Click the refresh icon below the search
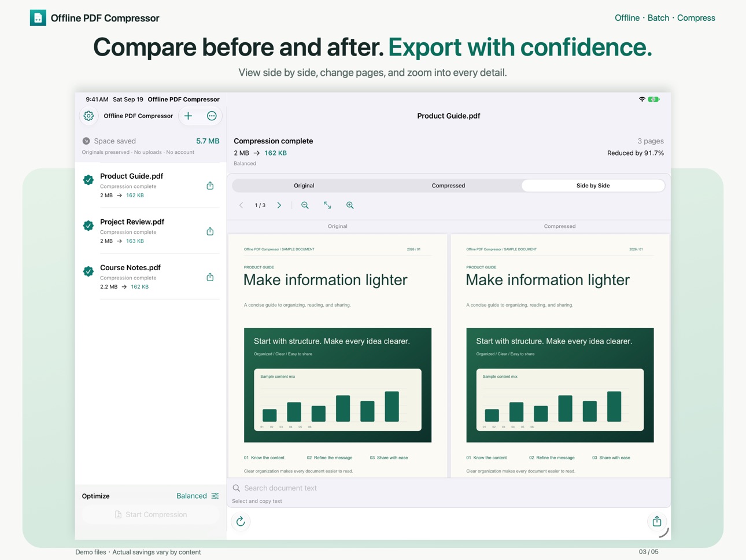 (241, 522)
